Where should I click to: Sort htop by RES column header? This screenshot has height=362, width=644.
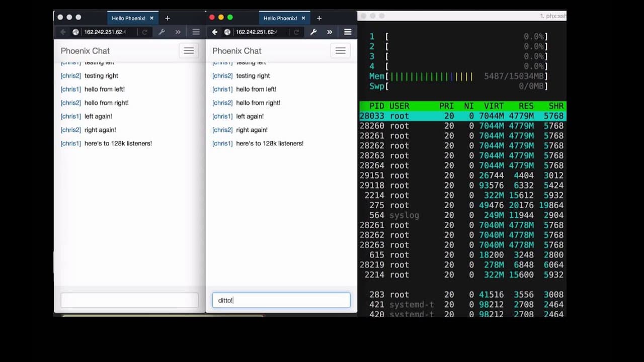526,106
